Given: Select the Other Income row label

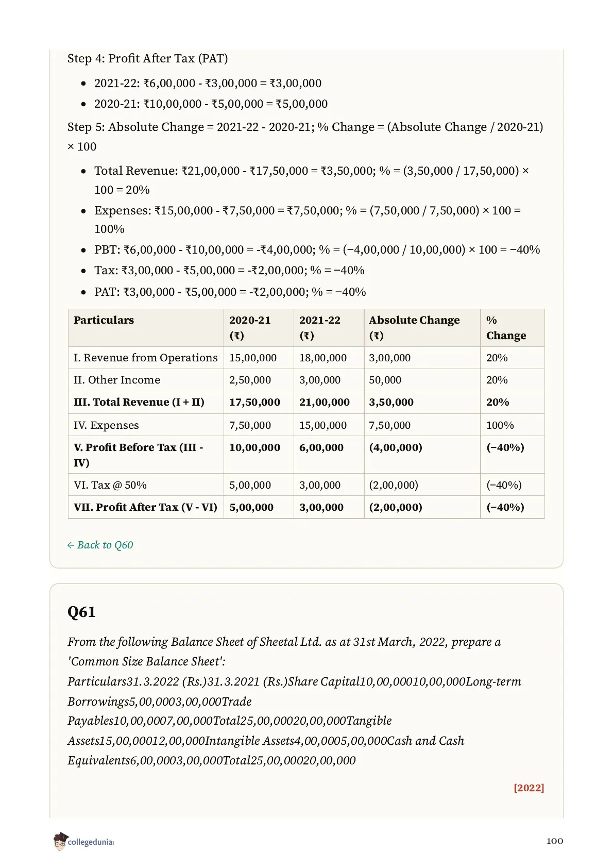Looking at the screenshot, I should point(117,380).
